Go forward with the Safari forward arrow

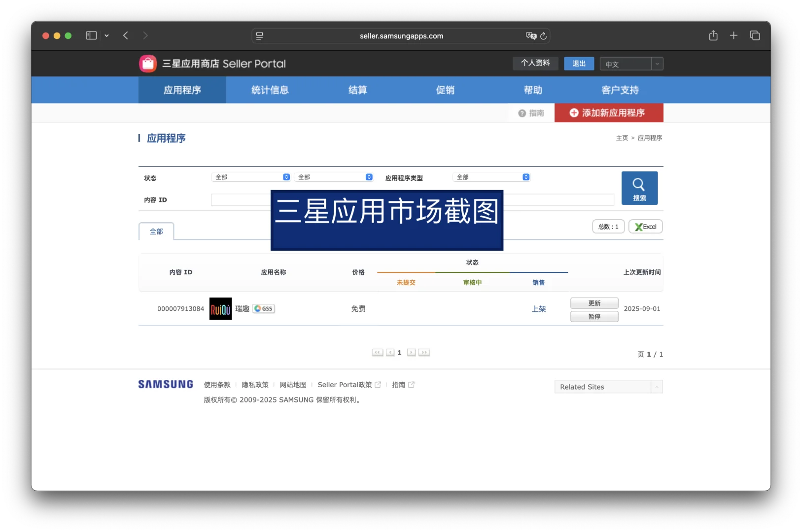coord(145,35)
